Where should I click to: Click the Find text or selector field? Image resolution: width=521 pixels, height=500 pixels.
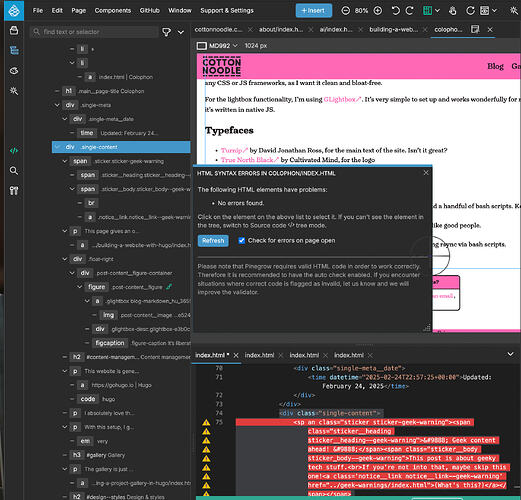tap(94, 32)
